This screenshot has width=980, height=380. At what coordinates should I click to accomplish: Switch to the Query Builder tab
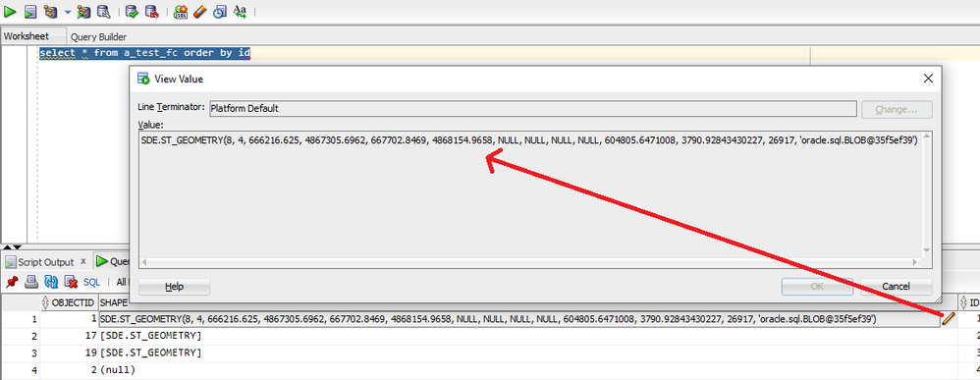click(x=99, y=37)
